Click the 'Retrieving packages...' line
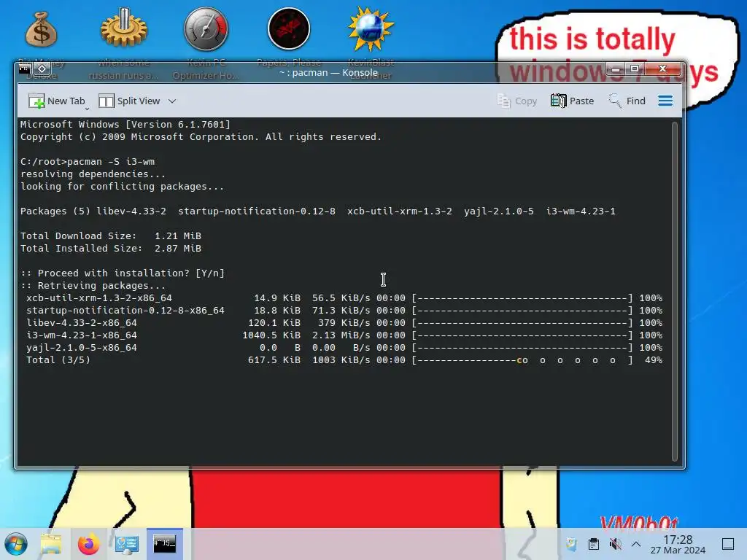Viewport: 747px width, 560px height. [x=93, y=285]
